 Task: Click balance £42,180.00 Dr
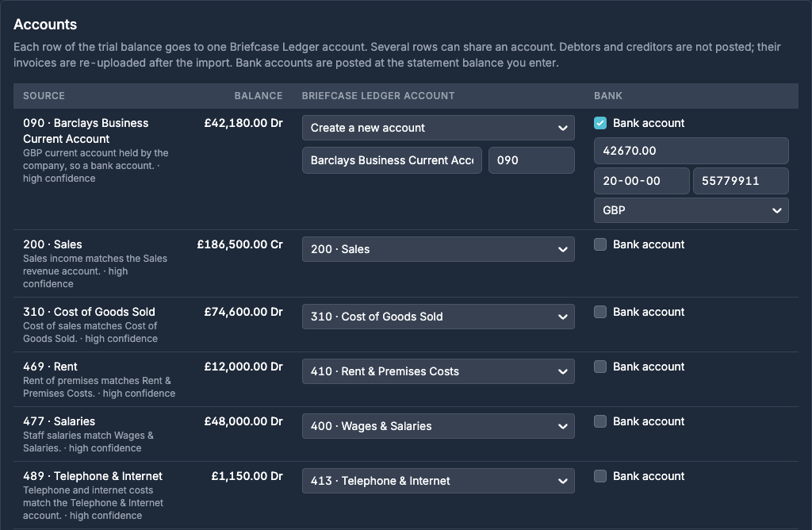tap(243, 123)
